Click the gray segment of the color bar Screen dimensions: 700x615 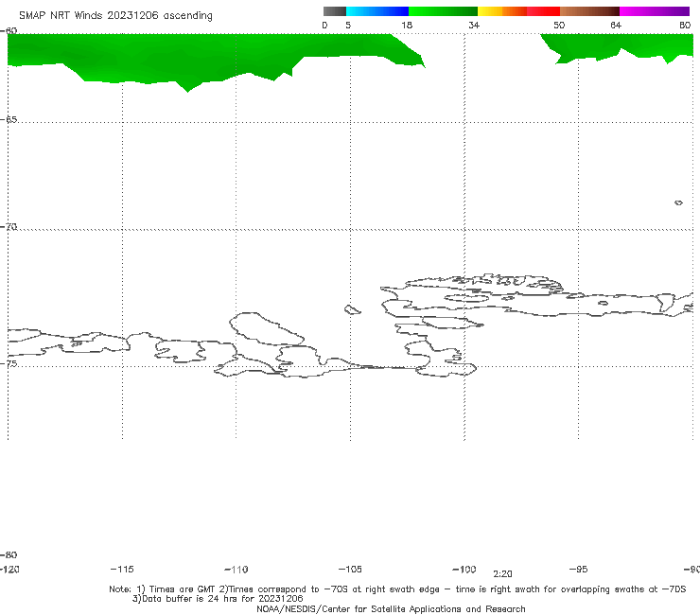click(334, 11)
